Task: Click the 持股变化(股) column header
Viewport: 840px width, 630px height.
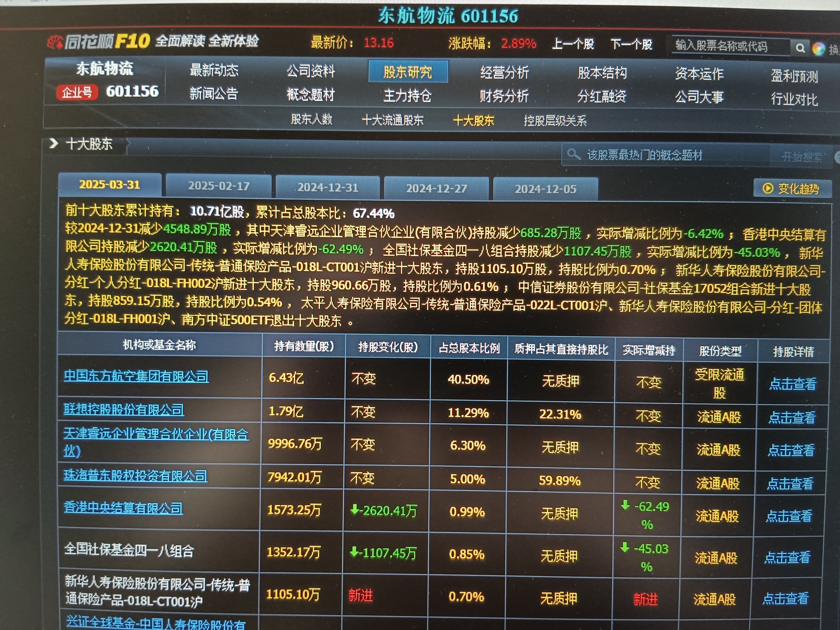Action: click(388, 347)
